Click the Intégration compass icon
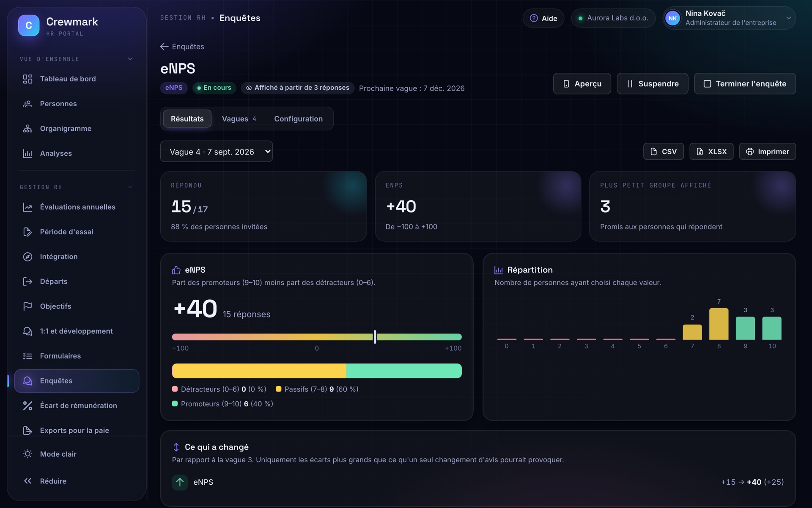 [x=27, y=257]
